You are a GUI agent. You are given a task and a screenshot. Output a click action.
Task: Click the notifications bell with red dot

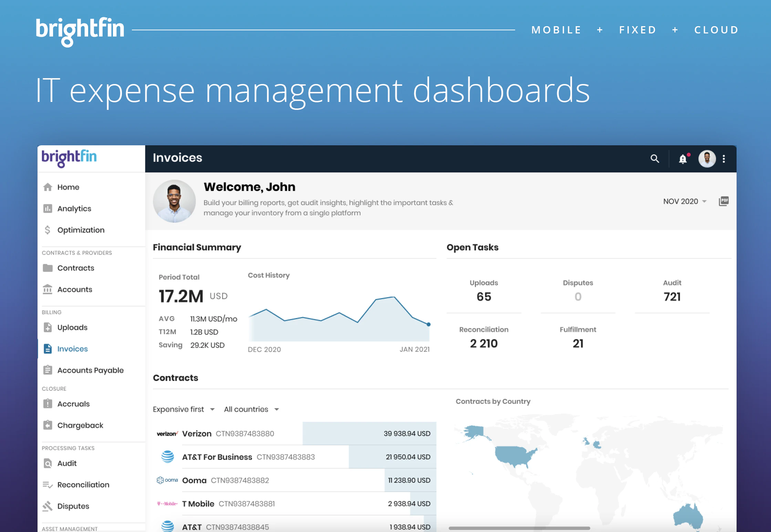click(683, 158)
